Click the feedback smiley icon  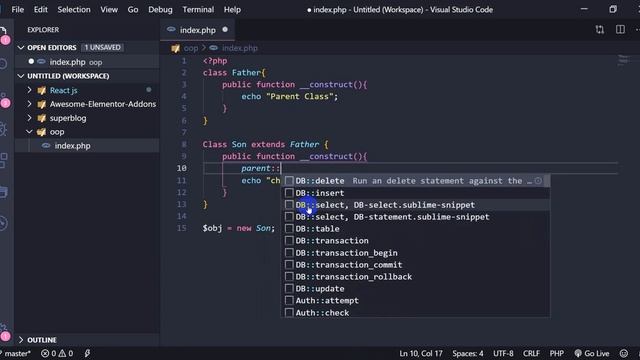pos(624,353)
